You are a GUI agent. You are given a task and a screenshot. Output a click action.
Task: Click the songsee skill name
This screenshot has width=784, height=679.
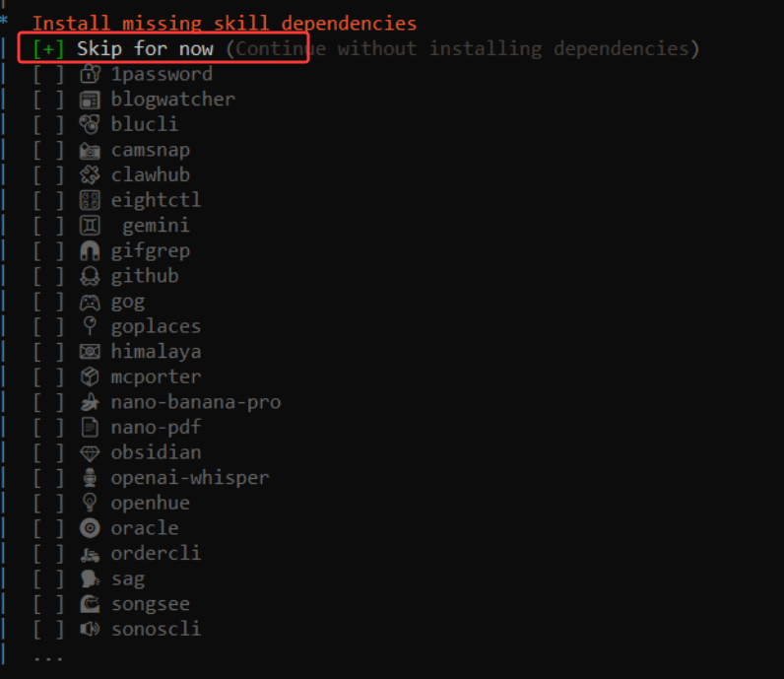point(150,604)
